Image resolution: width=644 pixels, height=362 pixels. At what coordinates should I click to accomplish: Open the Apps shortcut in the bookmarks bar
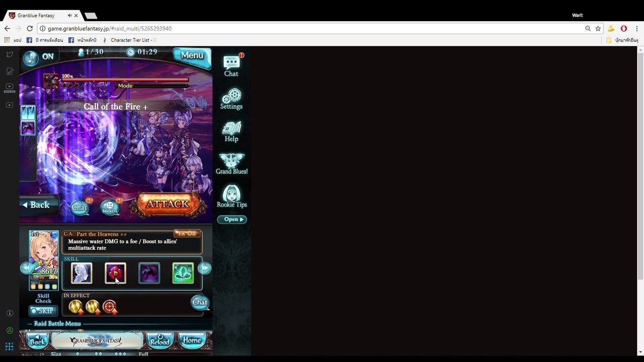13,40
